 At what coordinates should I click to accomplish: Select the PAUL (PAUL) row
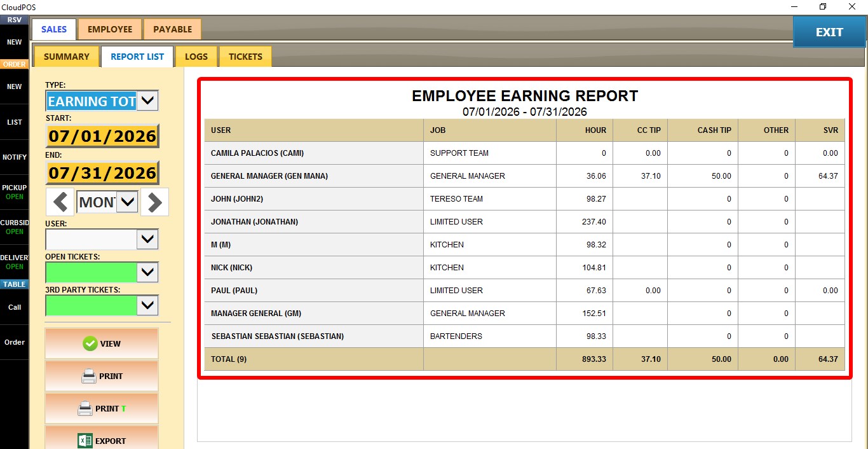[x=524, y=291]
